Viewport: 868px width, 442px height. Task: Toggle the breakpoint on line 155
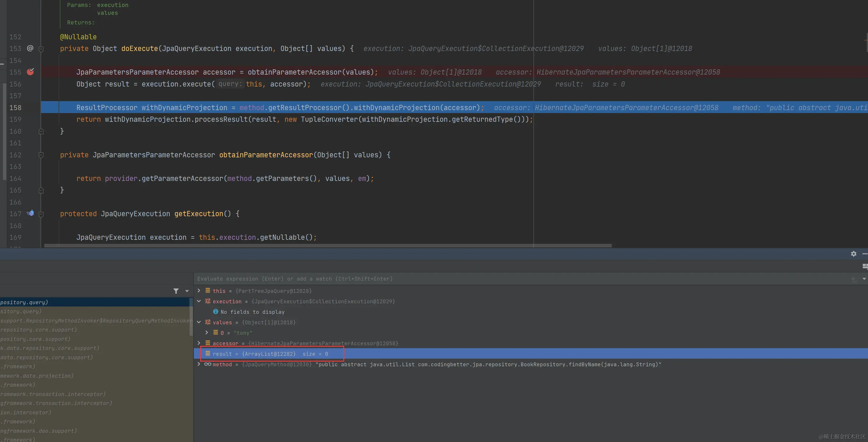click(x=30, y=72)
